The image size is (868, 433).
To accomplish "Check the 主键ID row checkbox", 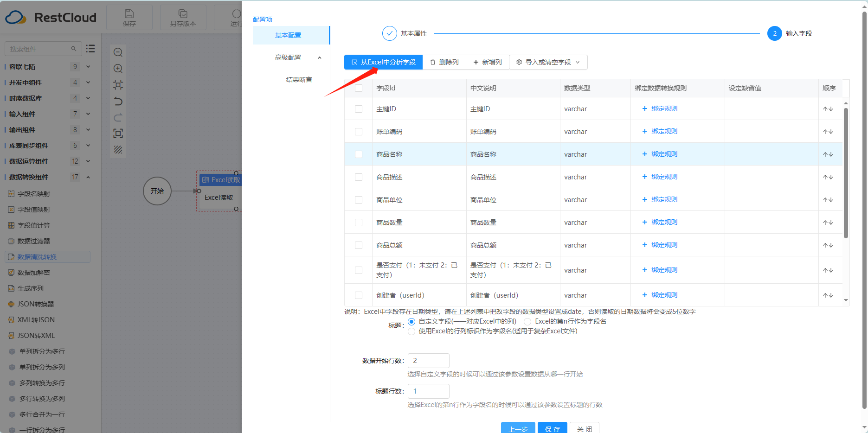I will pyautogui.click(x=359, y=109).
